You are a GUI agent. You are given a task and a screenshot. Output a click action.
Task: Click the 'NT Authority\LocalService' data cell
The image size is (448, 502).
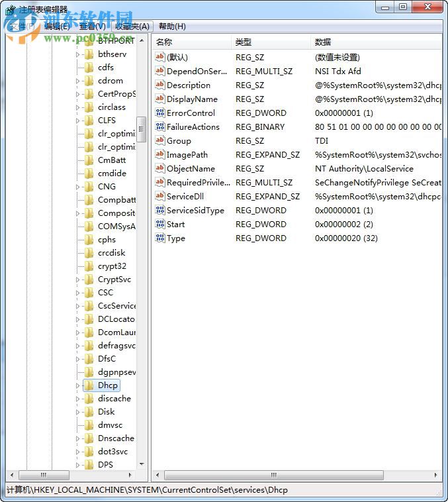point(364,168)
